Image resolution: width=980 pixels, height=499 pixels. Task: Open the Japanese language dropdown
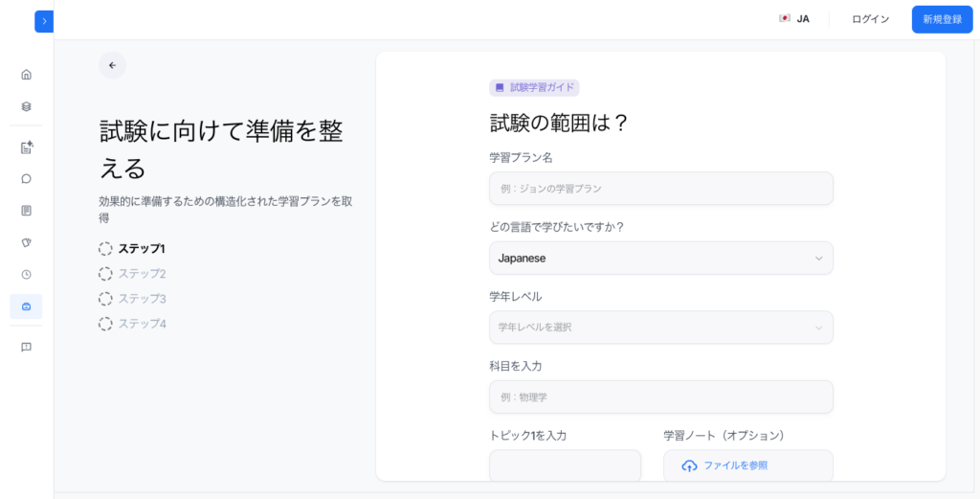point(661,259)
